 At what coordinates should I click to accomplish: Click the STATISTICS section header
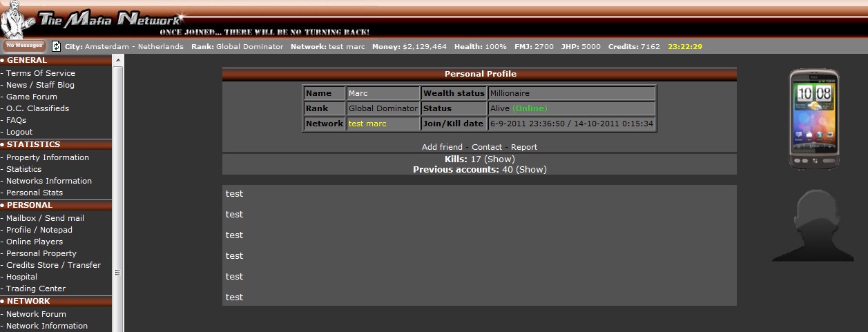56,145
